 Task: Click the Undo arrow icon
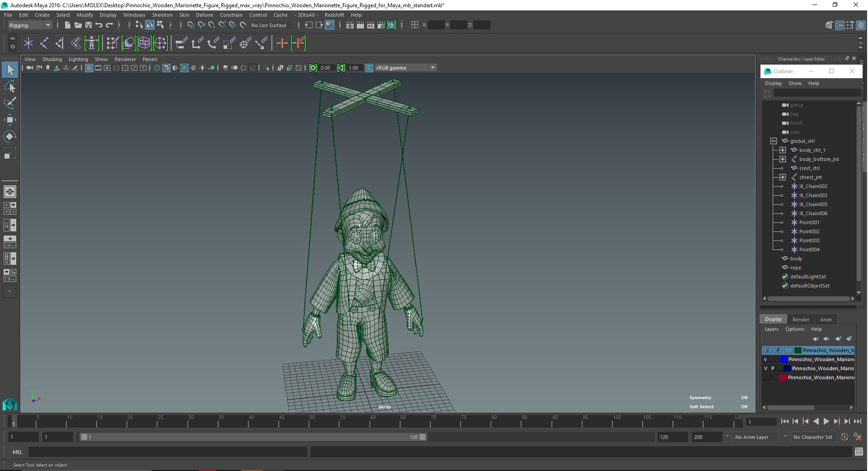pyautogui.click(x=99, y=25)
